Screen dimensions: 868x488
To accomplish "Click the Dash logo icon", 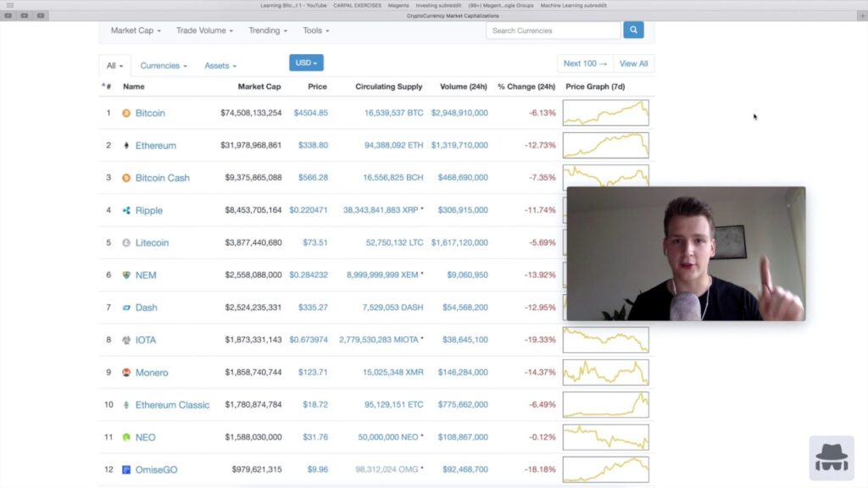I will [x=126, y=308].
